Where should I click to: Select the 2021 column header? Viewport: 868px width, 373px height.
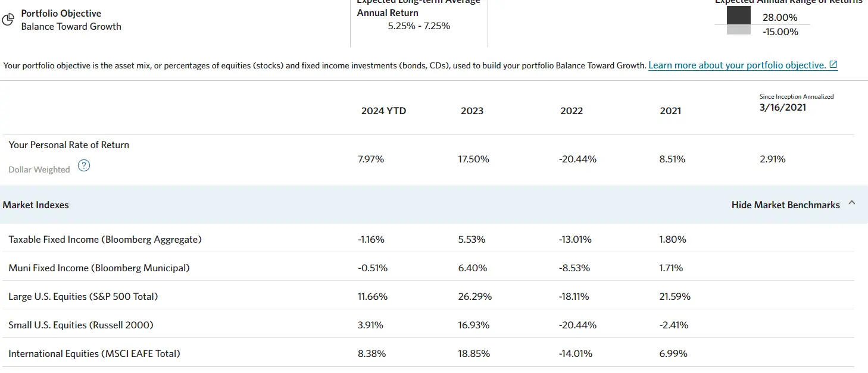click(670, 111)
